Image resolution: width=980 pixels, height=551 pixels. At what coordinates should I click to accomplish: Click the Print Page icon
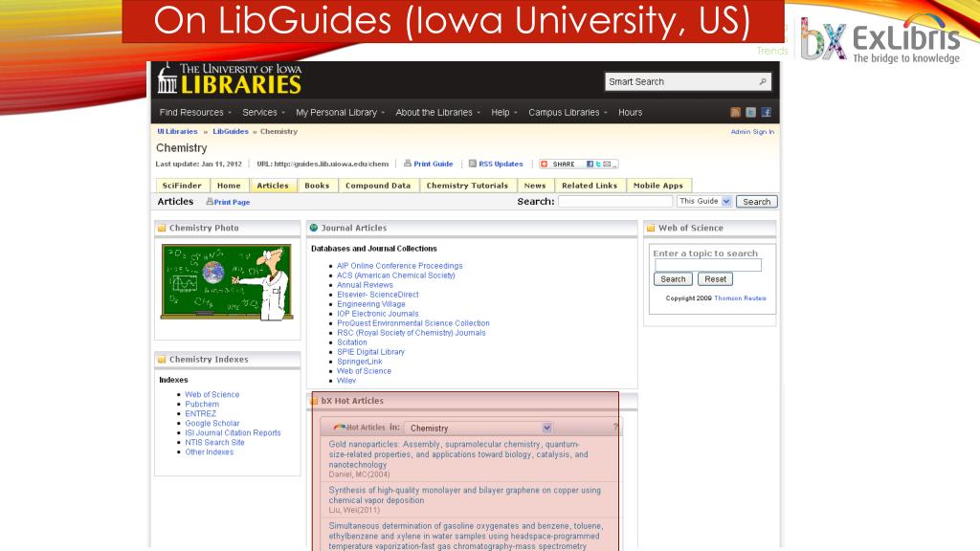pos(210,202)
